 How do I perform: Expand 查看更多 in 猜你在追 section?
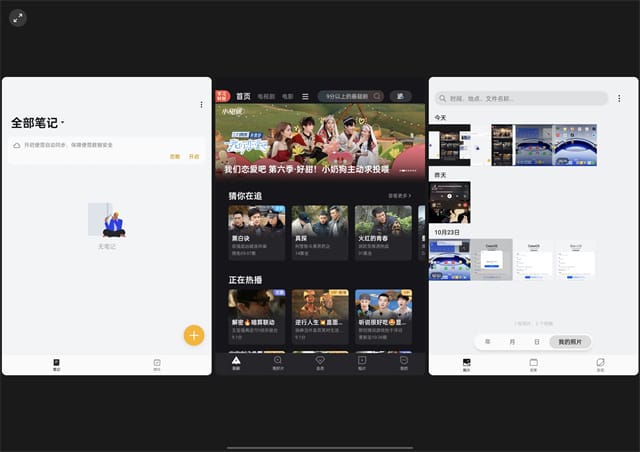pyautogui.click(x=400, y=196)
